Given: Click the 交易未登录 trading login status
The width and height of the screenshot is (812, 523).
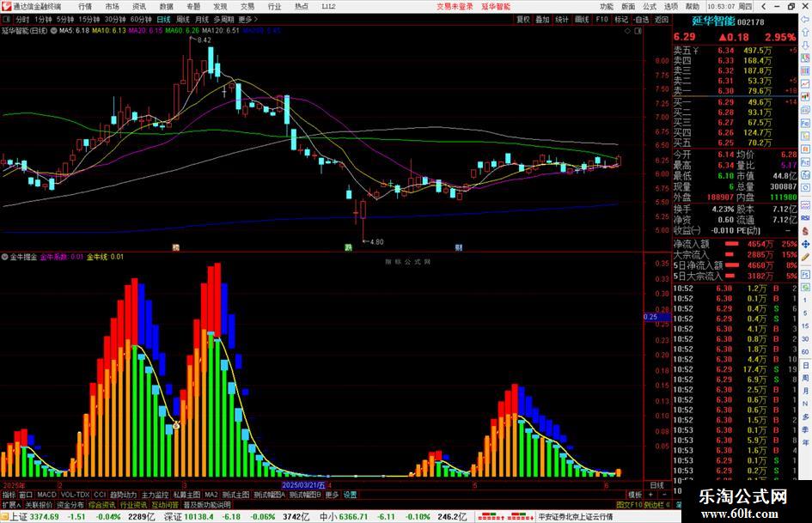Looking at the screenshot, I should (455, 6).
